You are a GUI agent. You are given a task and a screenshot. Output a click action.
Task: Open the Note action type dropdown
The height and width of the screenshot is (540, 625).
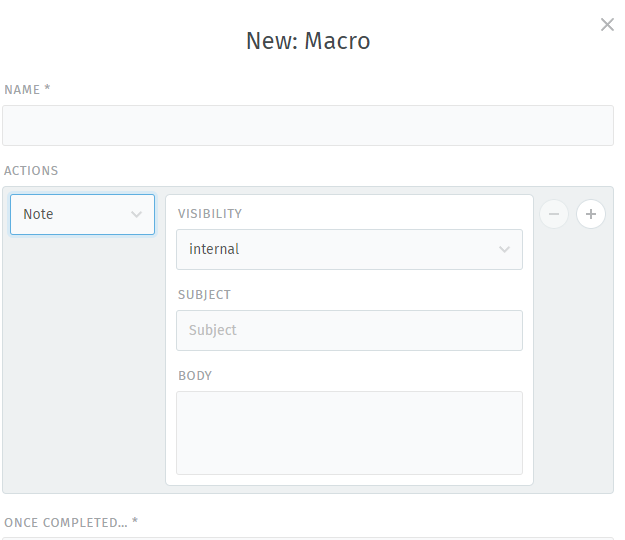[83, 214]
